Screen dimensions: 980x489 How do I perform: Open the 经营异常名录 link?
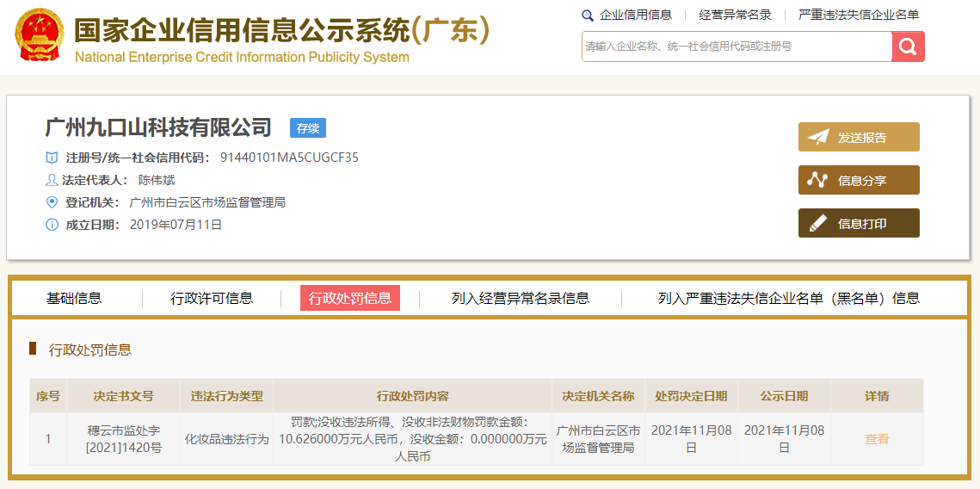pyautogui.click(x=735, y=15)
